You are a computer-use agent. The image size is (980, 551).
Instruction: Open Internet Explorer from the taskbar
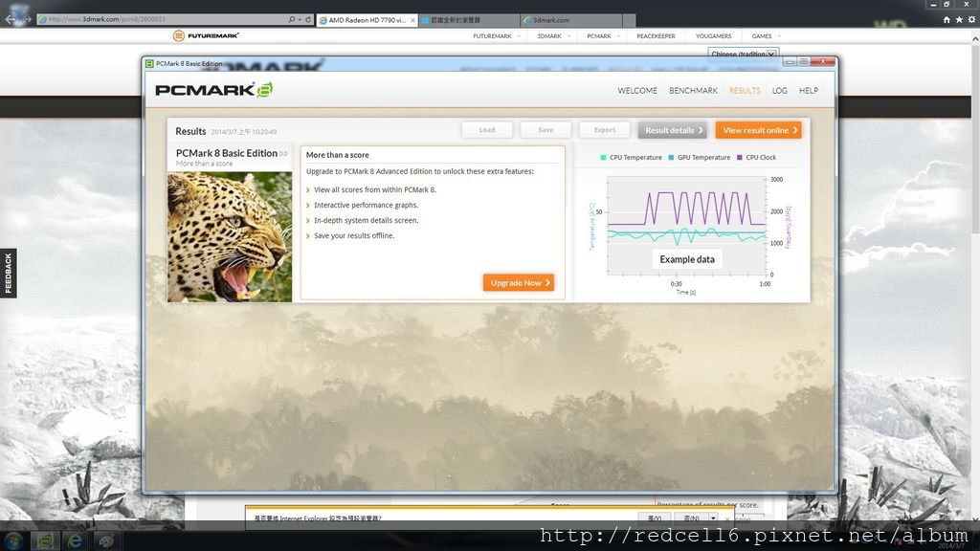(x=75, y=540)
